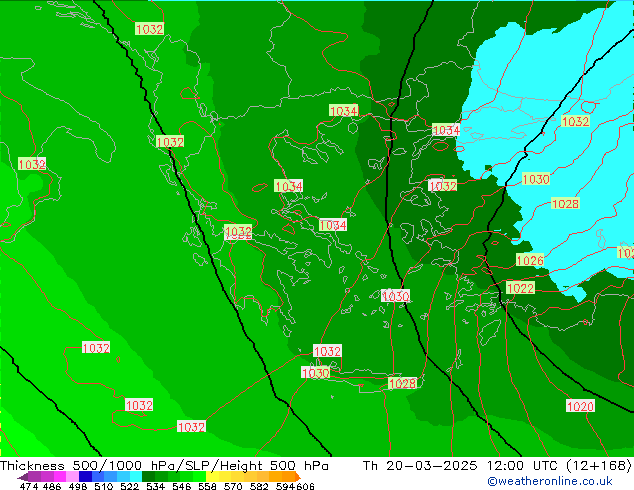Image resolution: width=634 pixels, height=490 pixels.
Task: Click the 594 legend value
Action: pos(285,486)
